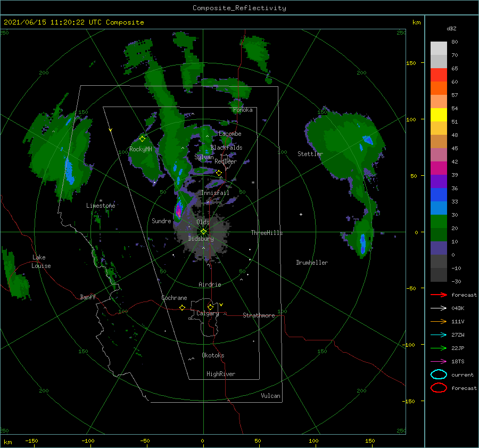
Task: Click the Airdrie city label
Action: [x=210, y=284]
